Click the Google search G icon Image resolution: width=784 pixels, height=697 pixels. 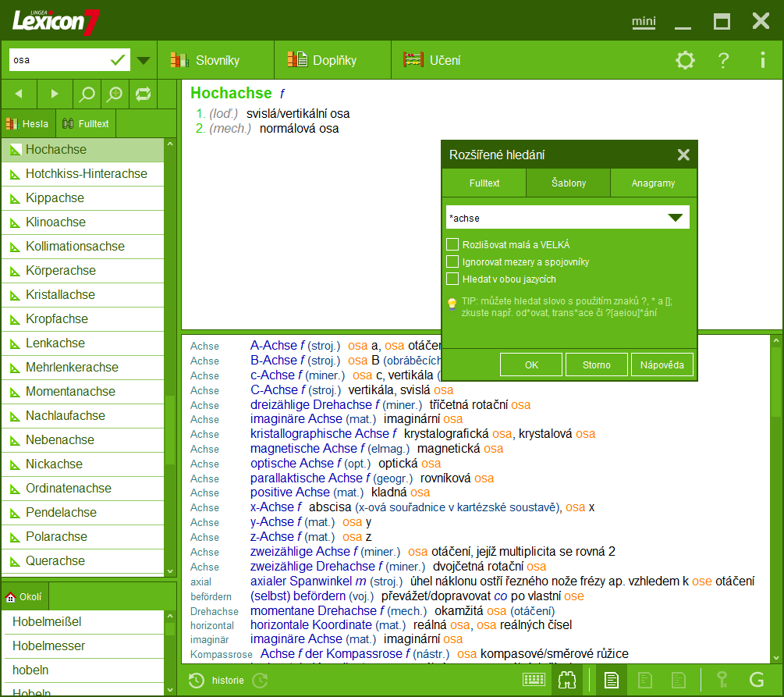(756, 680)
